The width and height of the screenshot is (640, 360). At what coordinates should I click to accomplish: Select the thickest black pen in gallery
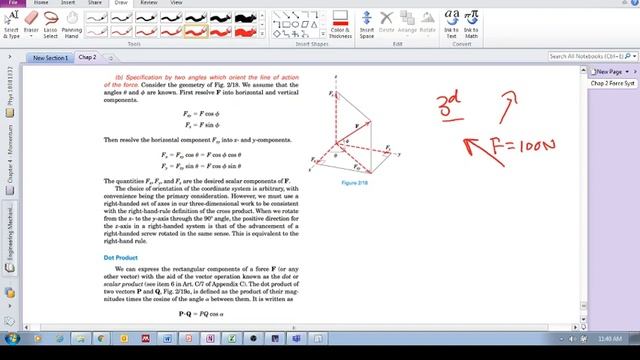[x=245, y=18]
